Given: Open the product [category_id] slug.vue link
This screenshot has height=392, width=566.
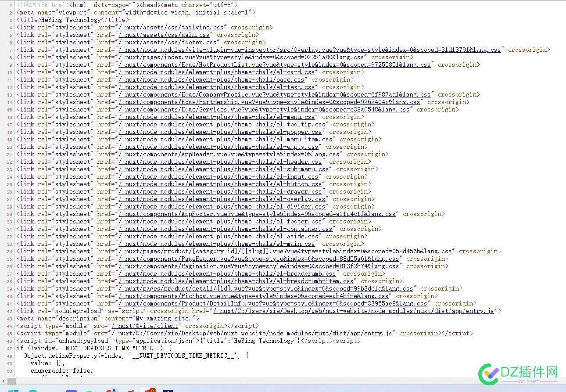Looking at the screenshot, I should 285,251.
